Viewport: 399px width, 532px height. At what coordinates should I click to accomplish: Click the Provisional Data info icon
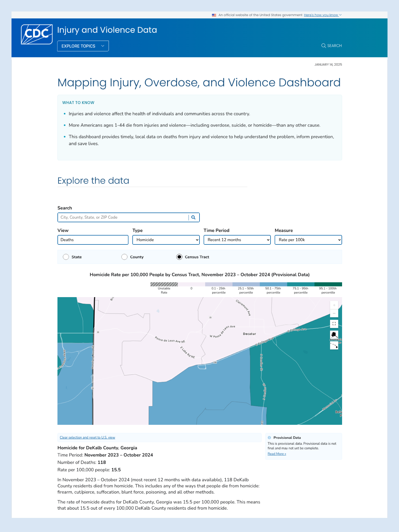pos(269,438)
